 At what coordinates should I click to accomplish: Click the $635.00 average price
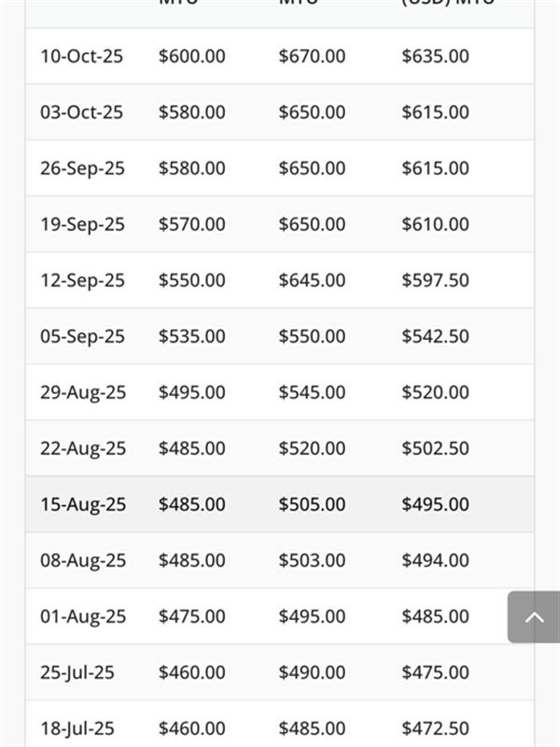pos(435,56)
